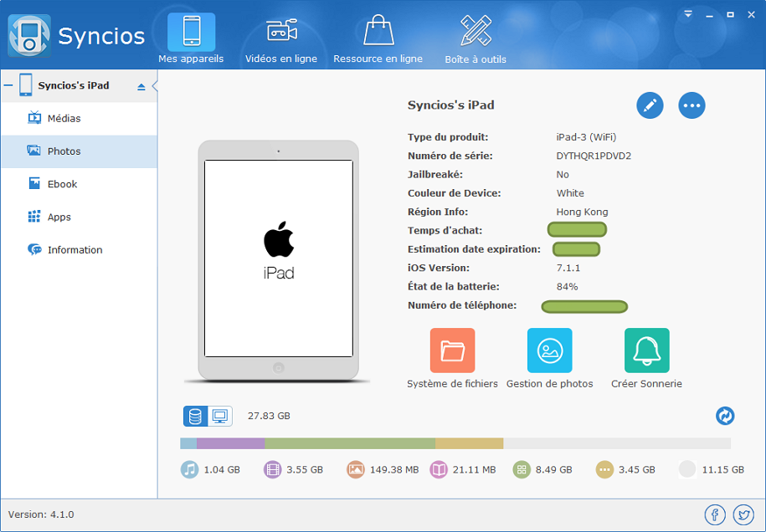Eject Syncios's iPad with the eject icon

click(x=141, y=87)
